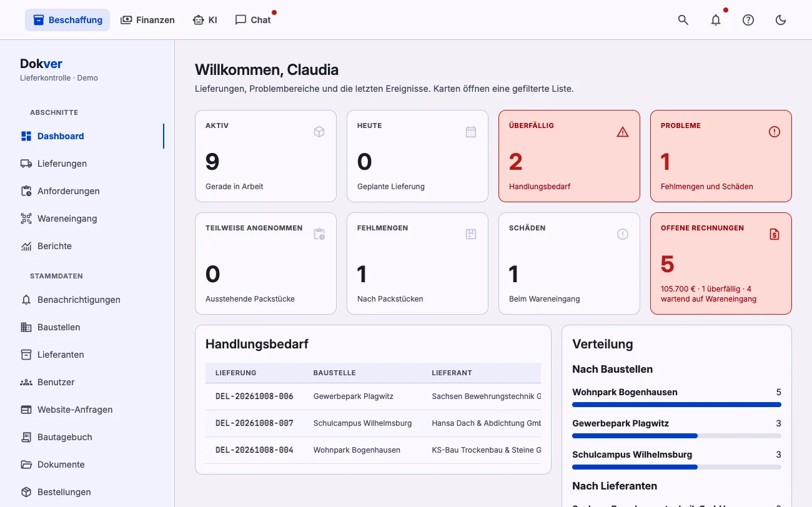Image resolution: width=812 pixels, height=507 pixels.
Task: Click the Baustelle column header
Action: tap(334, 373)
